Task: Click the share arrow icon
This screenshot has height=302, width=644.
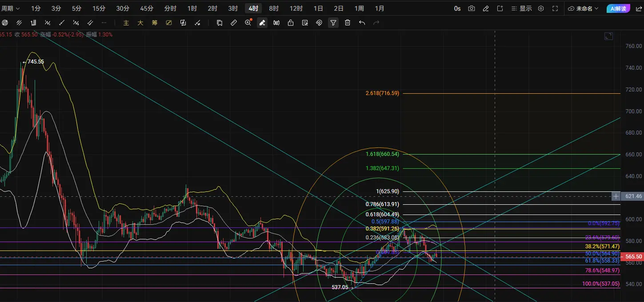Action: point(639,8)
